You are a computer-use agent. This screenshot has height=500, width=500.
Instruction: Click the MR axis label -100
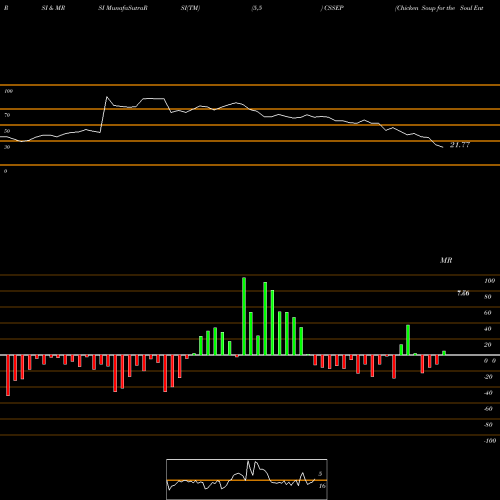click(489, 441)
